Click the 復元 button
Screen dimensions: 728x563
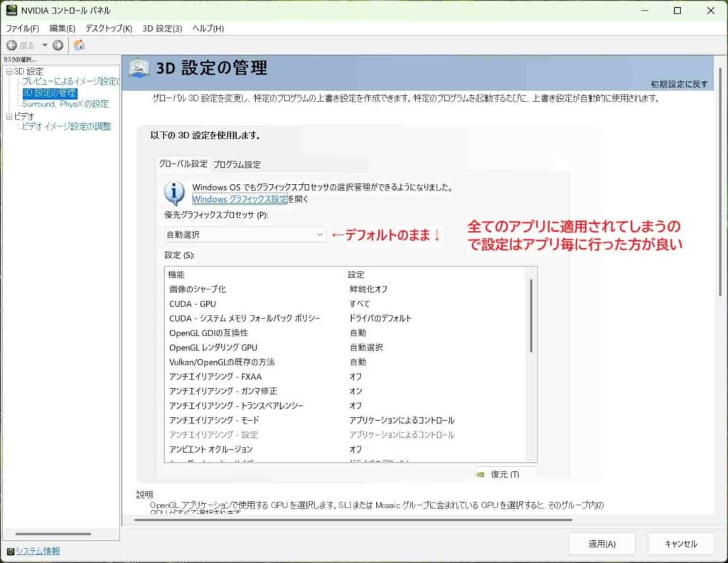point(505,474)
